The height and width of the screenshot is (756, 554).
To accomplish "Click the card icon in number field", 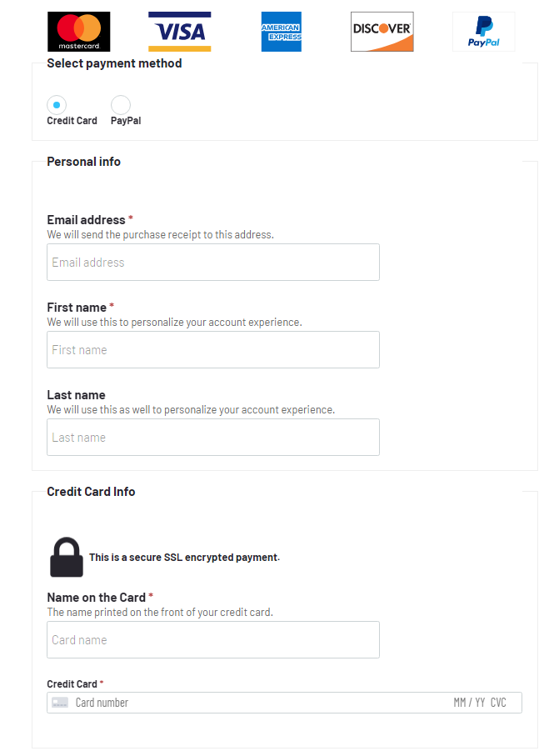I will 60,703.
